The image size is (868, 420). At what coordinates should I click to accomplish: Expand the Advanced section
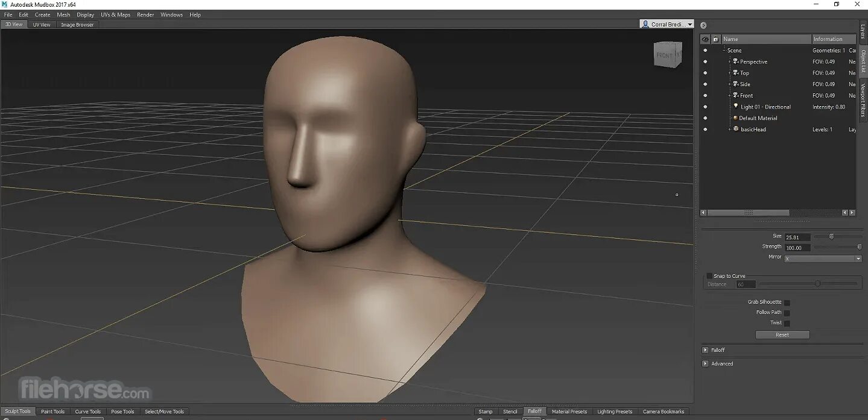pyautogui.click(x=705, y=364)
